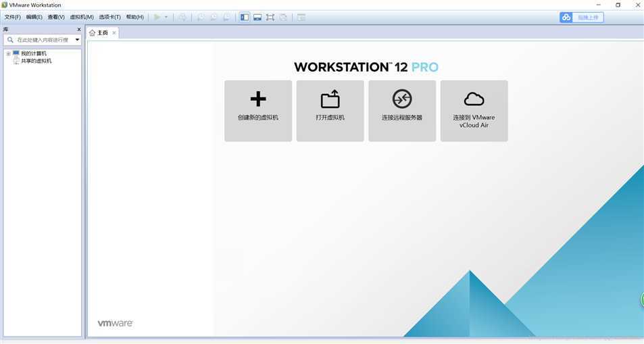Toggle the library sidebar view icon
Screen dimensions: 644x344
245,18
